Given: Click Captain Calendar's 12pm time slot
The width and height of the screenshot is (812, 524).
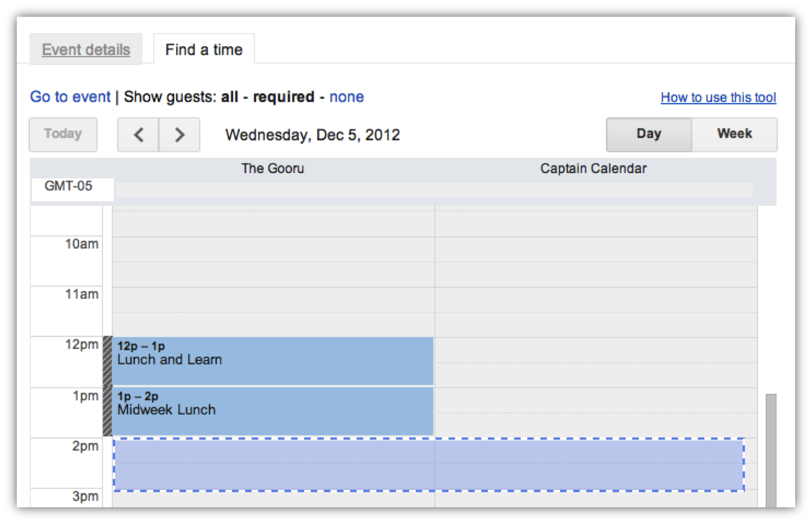Looking at the screenshot, I should point(596,362).
